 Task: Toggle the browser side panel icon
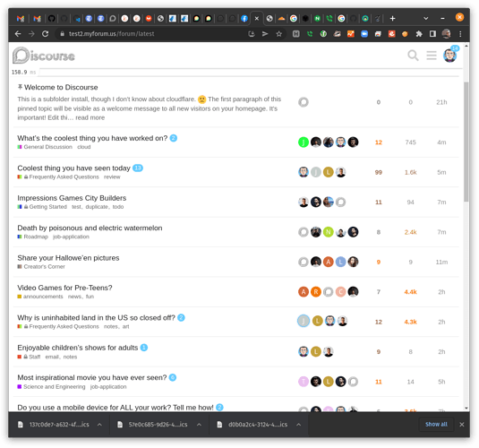tap(432, 34)
